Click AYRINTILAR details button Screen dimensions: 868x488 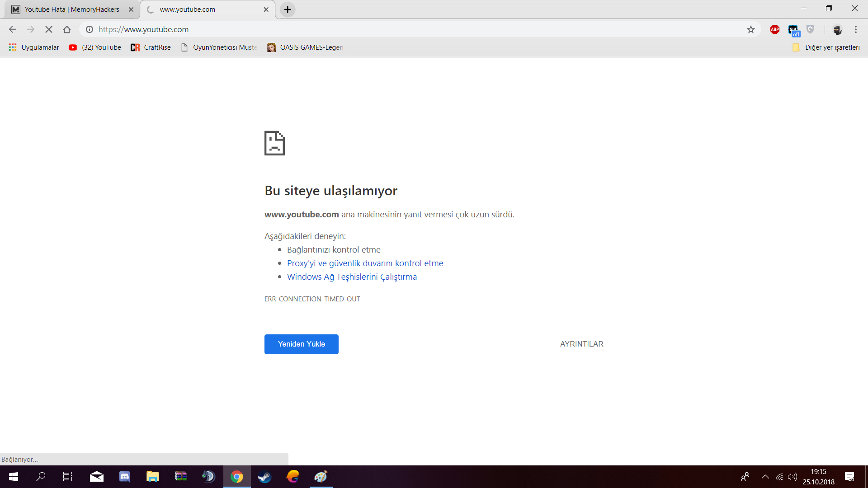pyautogui.click(x=582, y=344)
